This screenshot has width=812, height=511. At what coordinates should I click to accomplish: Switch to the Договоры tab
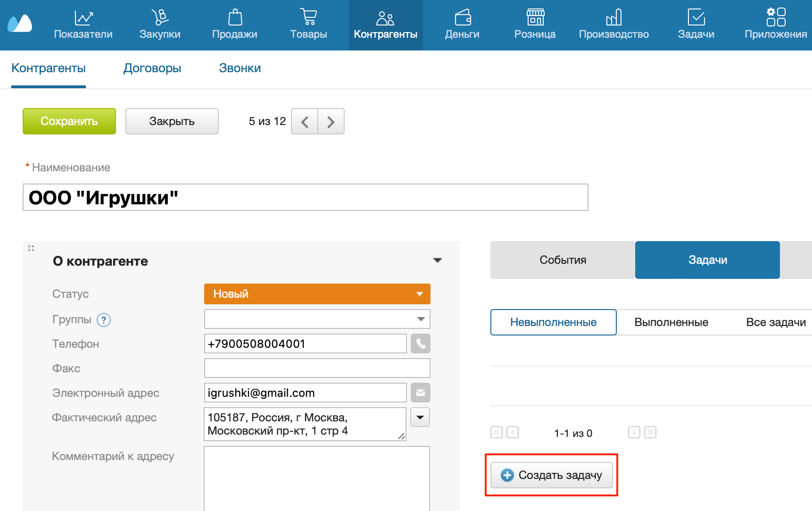(152, 68)
